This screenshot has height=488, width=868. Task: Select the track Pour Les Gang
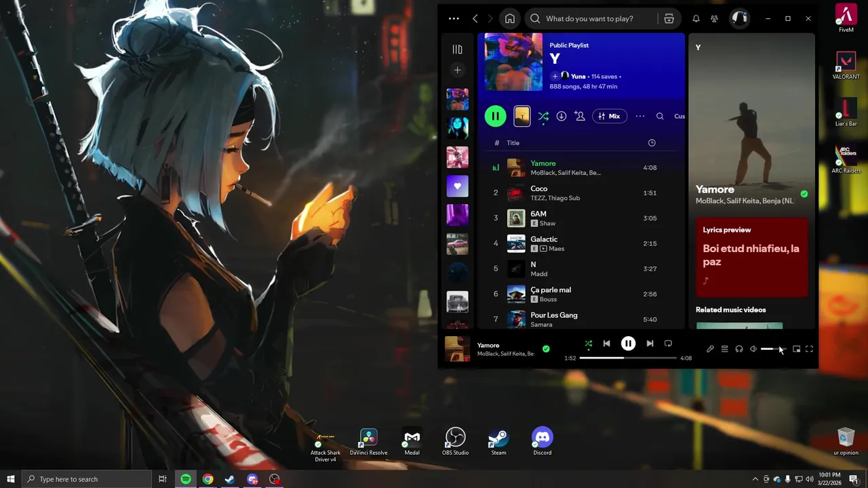(582, 319)
